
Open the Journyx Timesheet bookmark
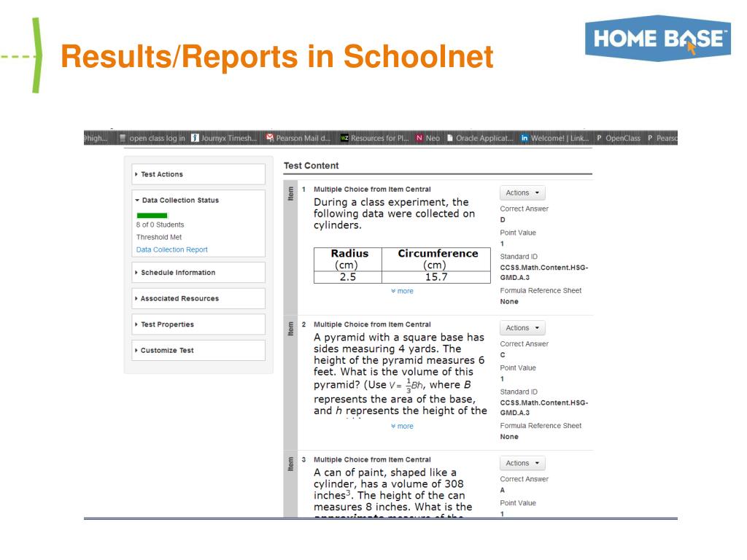224,138
